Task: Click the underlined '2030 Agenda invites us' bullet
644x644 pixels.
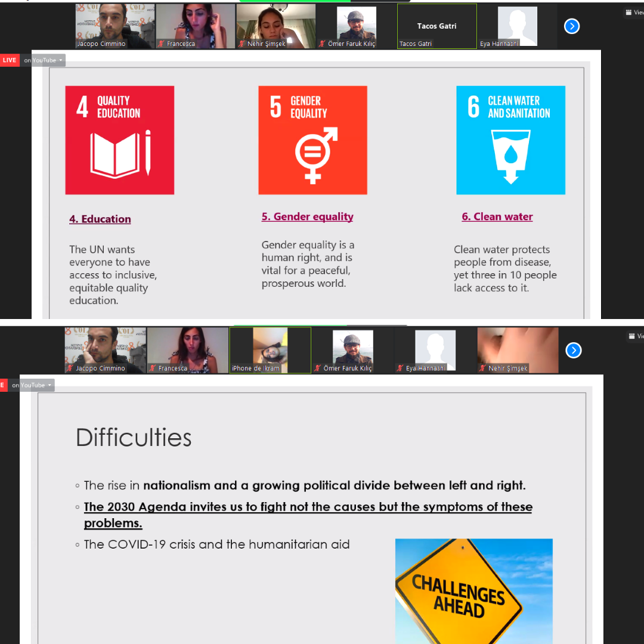Action: (308, 515)
